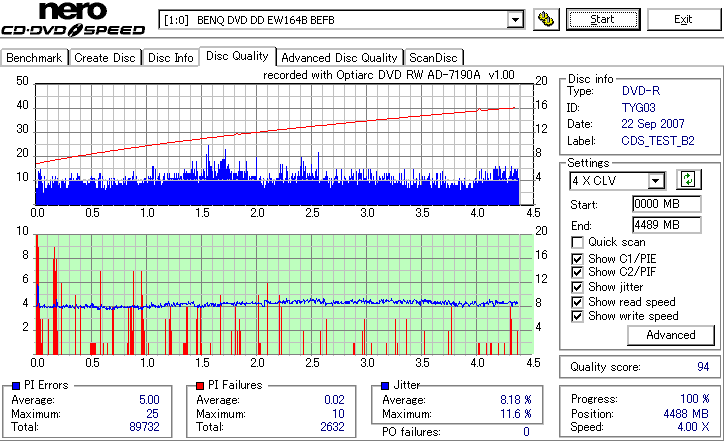Click the Advanced settings button
This screenshot has width=724, height=441.
[671, 335]
